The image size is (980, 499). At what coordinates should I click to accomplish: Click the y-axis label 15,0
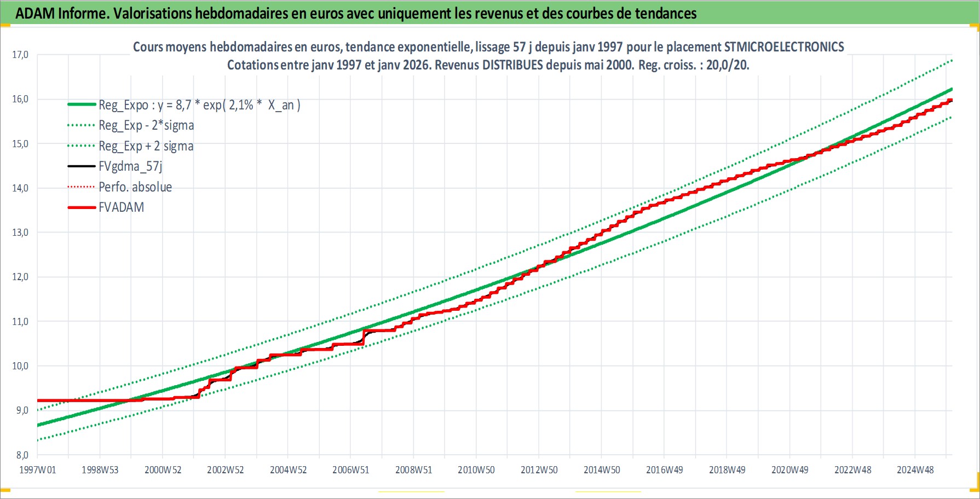(x=20, y=144)
